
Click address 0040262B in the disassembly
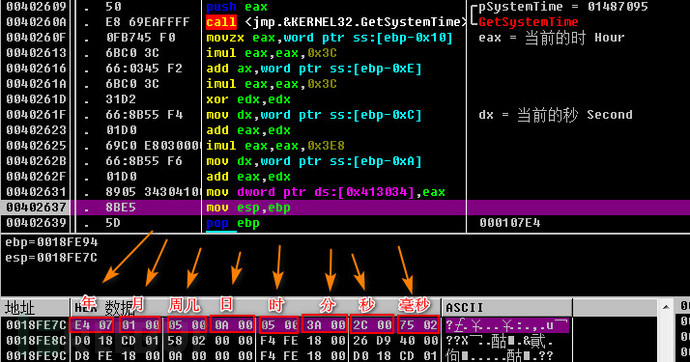click(x=36, y=161)
